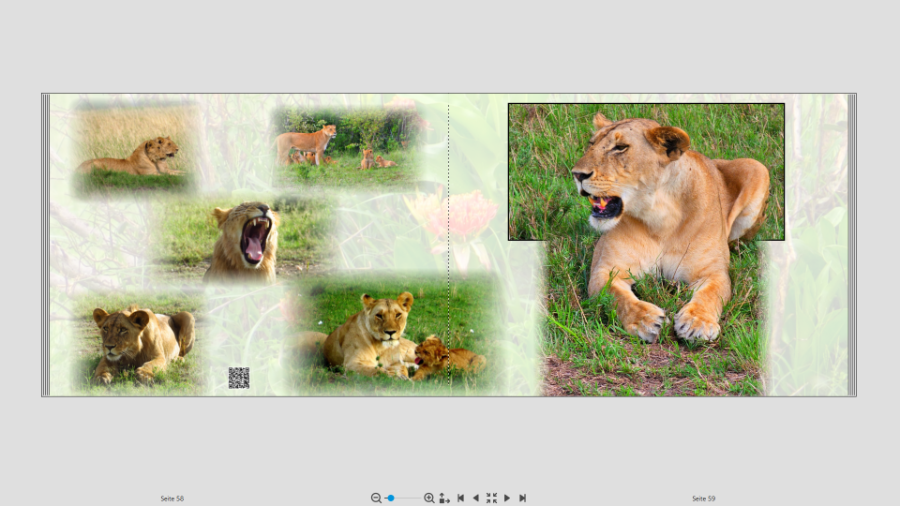Select the 'Seite 58' page label
900x506 pixels.
172,499
